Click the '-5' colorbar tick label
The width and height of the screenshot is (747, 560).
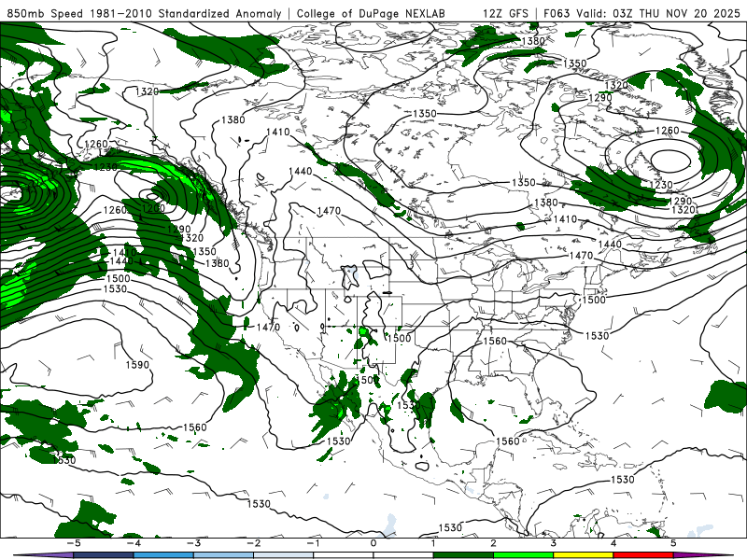pos(73,543)
